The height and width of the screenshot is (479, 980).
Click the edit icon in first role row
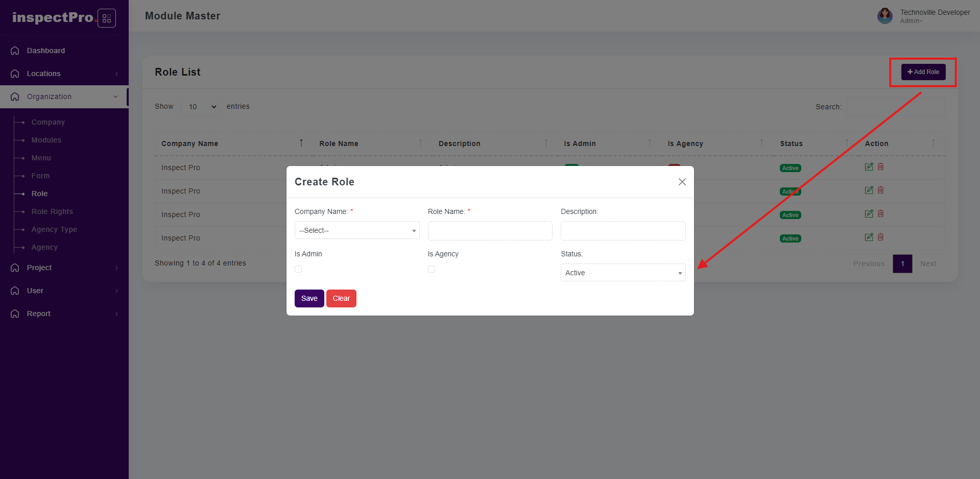point(869,166)
